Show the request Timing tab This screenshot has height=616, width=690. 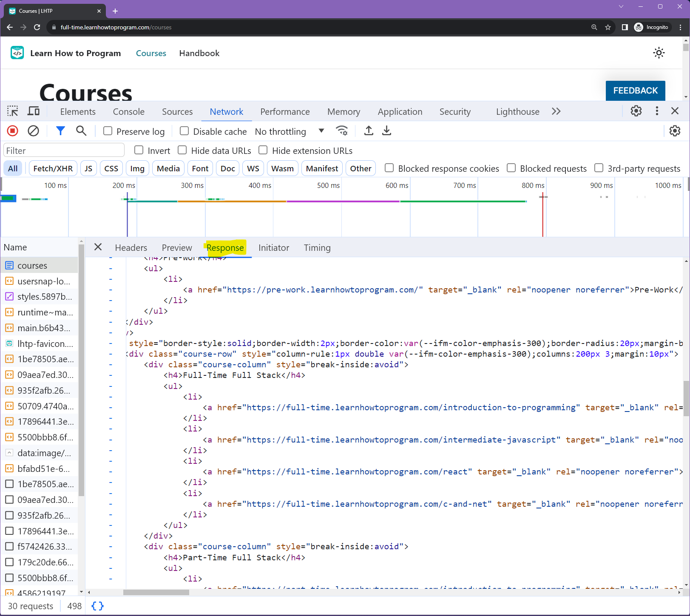(317, 247)
